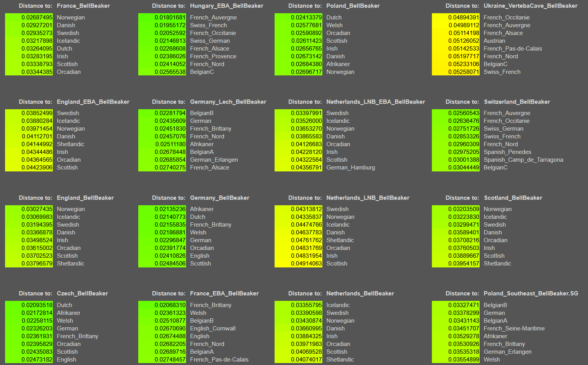Click the distance value 0.02093518

(37, 305)
